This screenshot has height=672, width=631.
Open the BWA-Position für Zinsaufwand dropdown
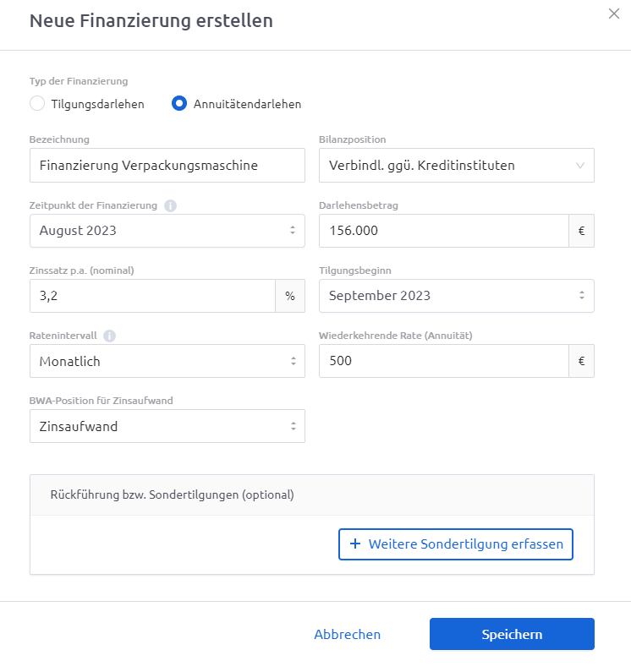167,426
